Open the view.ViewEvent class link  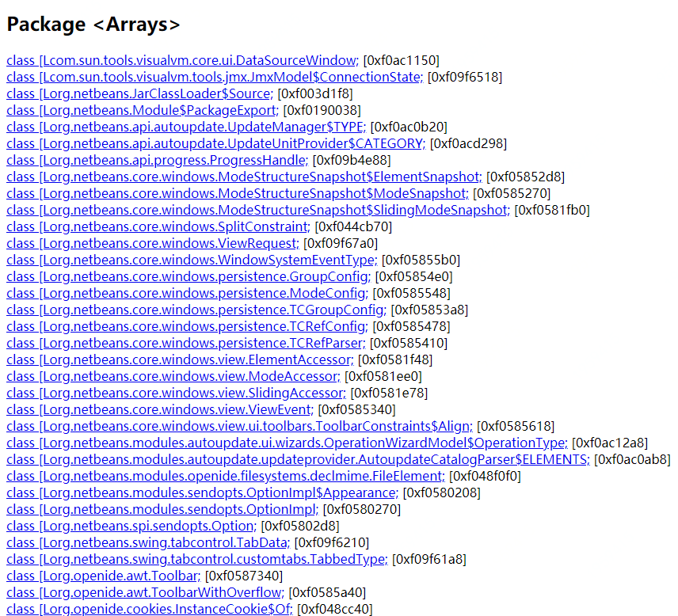click(x=160, y=410)
